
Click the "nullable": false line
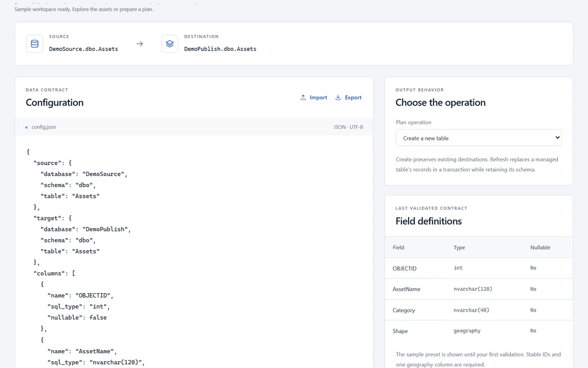pyautogui.click(x=77, y=317)
